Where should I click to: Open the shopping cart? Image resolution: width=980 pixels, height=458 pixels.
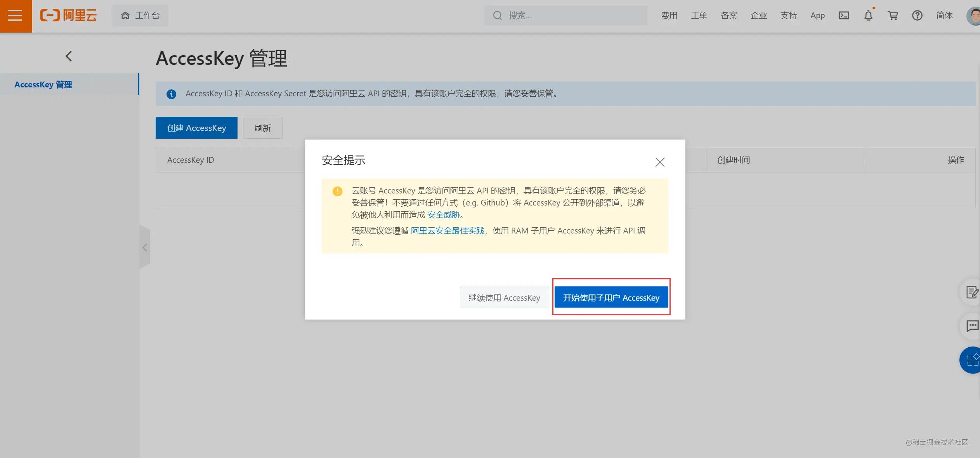(893, 16)
